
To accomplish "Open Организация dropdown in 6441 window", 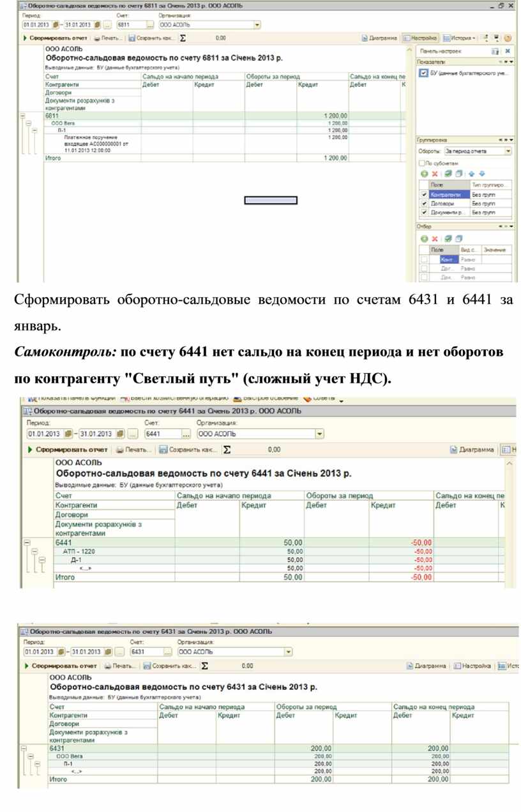I will [x=319, y=434].
